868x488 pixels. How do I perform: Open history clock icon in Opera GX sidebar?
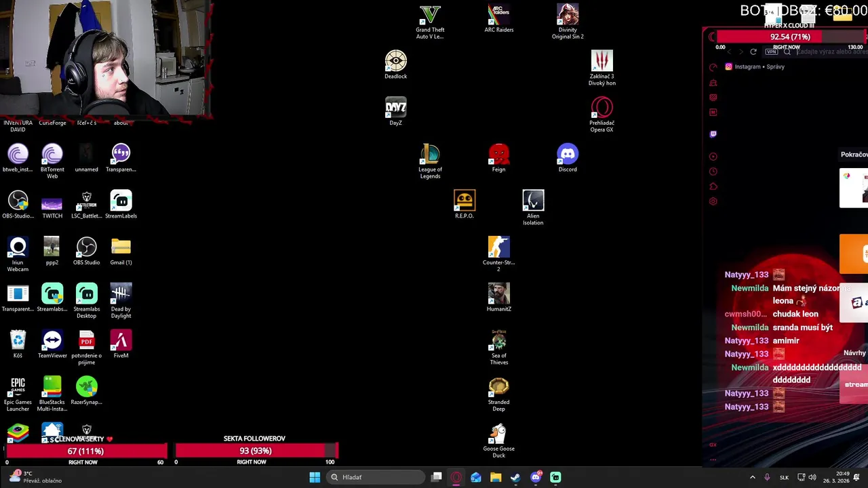[713, 171]
